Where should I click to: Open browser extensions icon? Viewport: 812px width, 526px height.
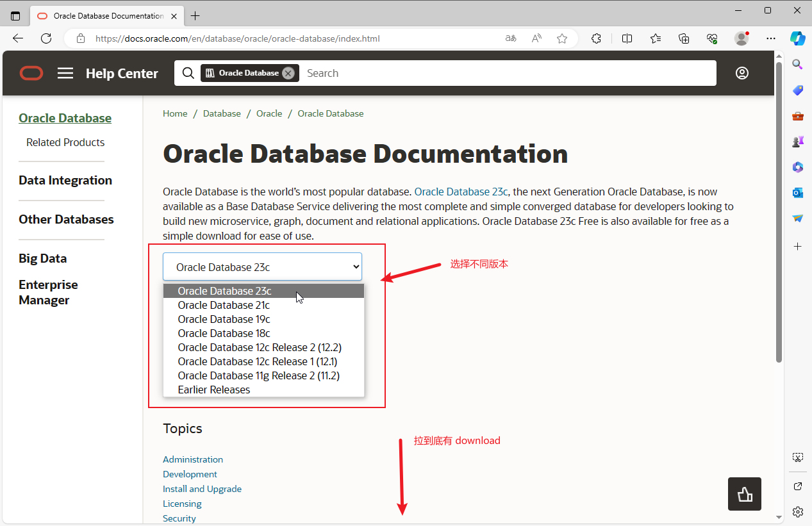pyautogui.click(x=596, y=38)
